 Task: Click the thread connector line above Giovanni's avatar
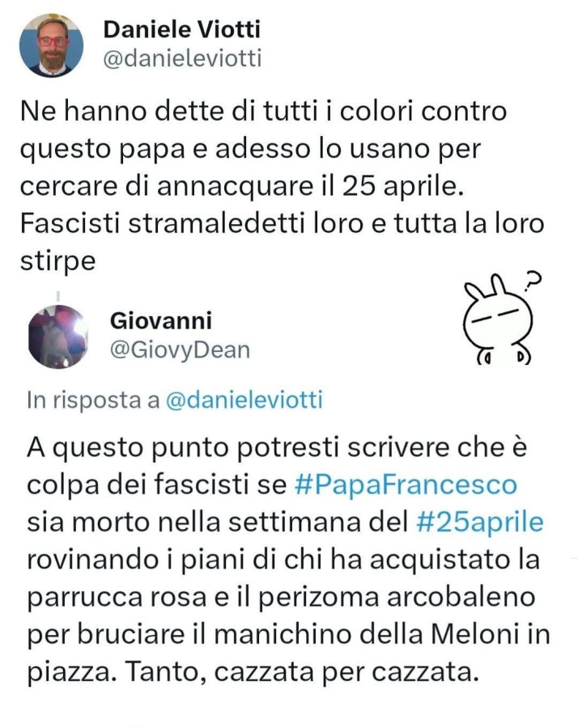[x=58, y=296]
